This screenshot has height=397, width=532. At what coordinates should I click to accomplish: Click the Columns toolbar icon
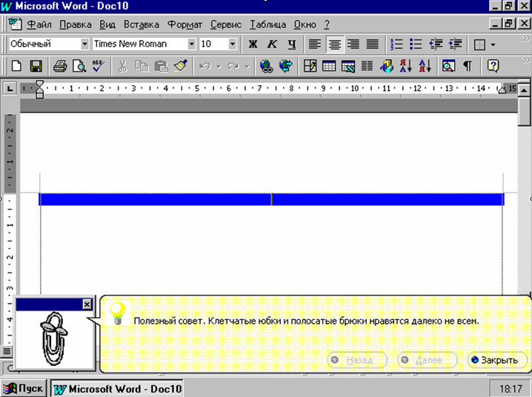point(365,66)
